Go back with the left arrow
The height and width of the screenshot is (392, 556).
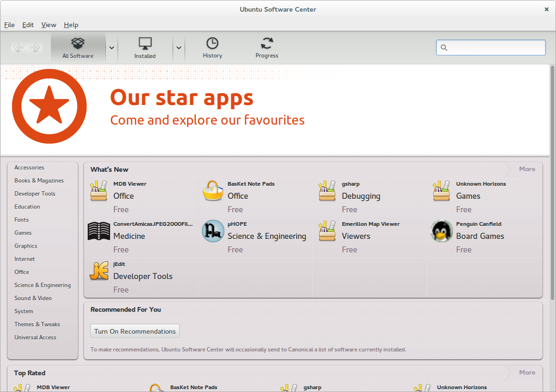click(x=19, y=47)
